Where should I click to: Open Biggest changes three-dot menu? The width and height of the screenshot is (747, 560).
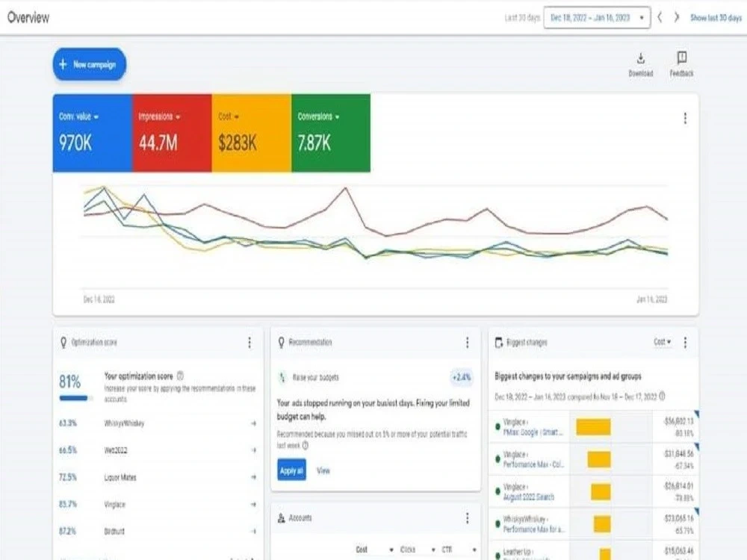(x=685, y=343)
